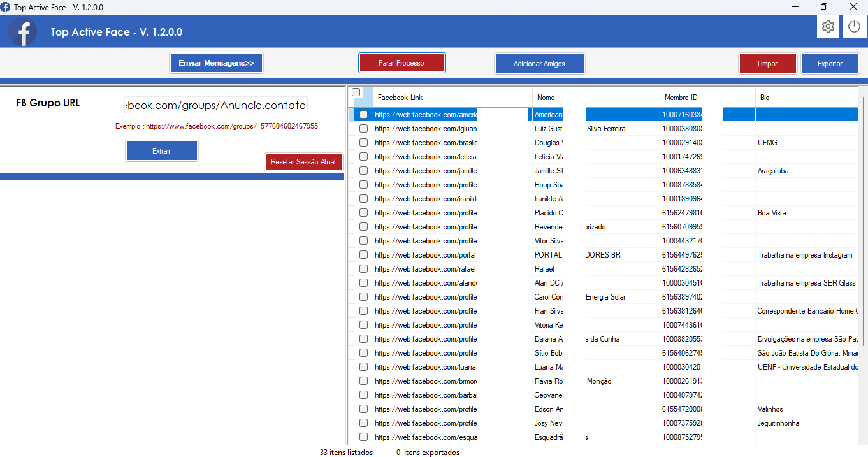
Task: Click the Geovane name cell
Action: pyautogui.click(x=596, y=395)
